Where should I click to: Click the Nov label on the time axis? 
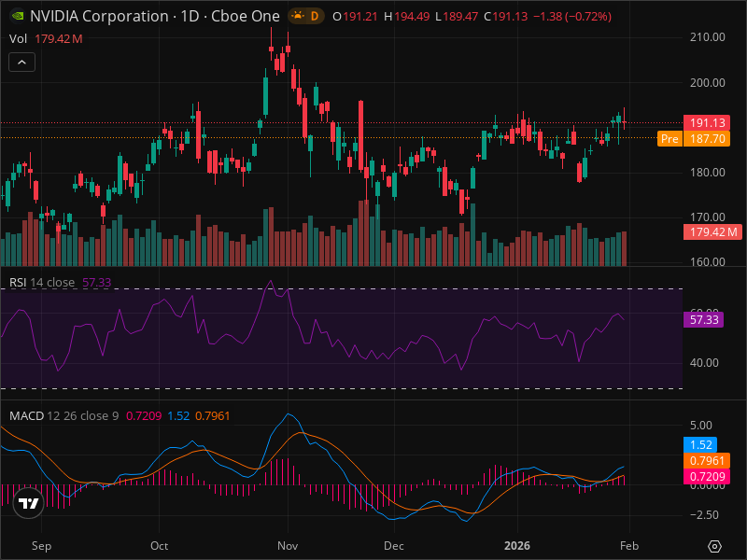(x=288, y=546)
